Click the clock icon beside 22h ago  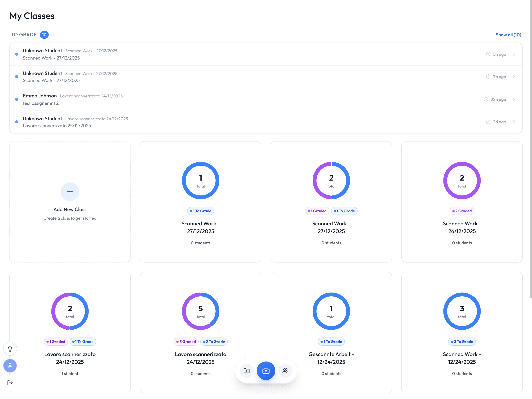pyautogui.click(x=486, y=99)
